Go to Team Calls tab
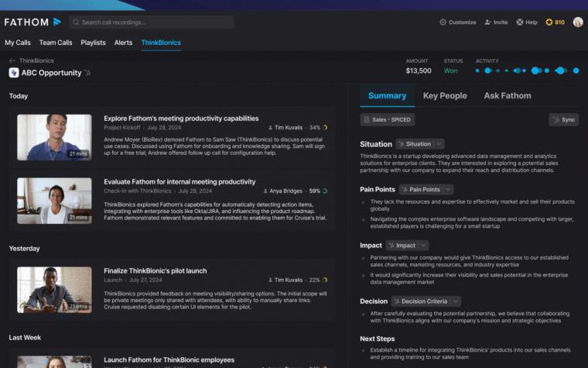The image size is (588, 368). point(56,43)
